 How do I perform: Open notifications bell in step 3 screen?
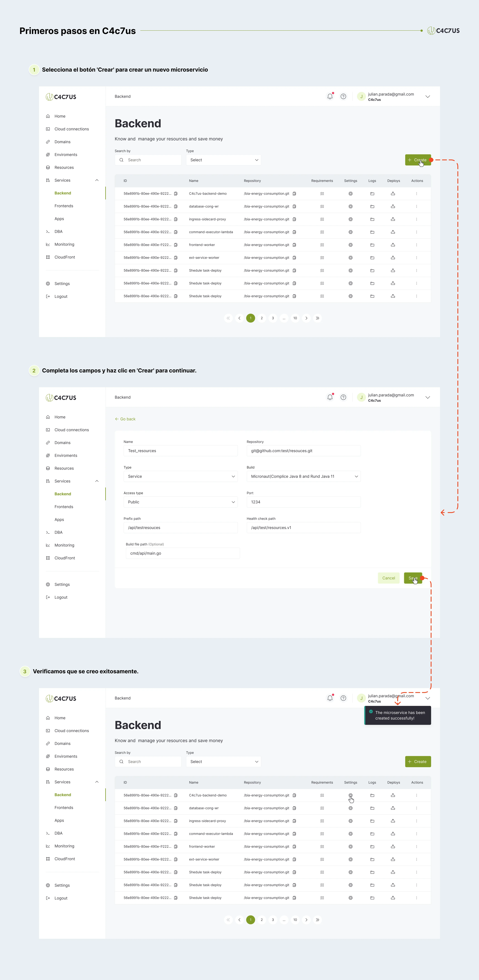tap(330, 698)
